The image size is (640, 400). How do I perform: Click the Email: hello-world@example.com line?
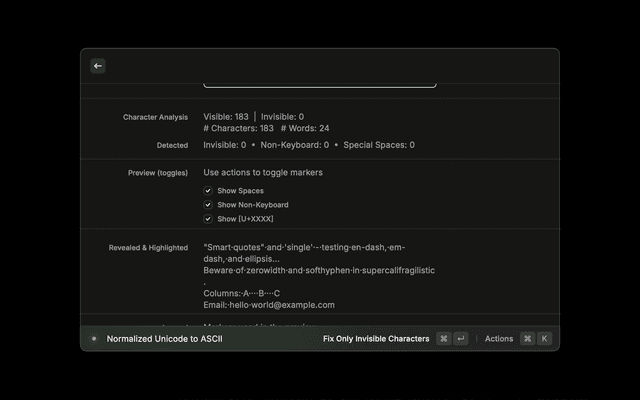pos(269,305)
